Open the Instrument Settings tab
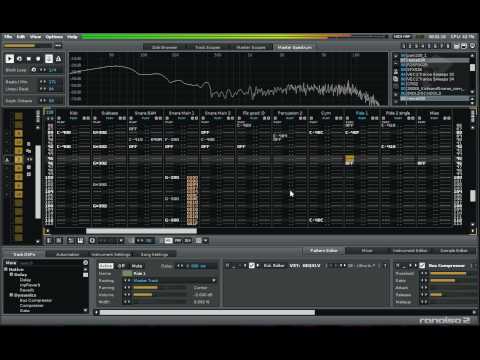The image size is (480, 360). point(111,254)
